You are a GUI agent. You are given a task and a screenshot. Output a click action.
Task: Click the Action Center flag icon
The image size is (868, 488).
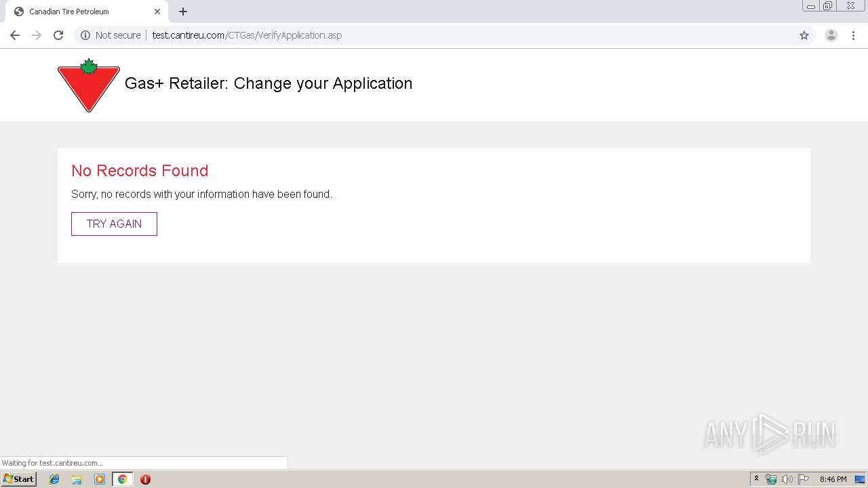[804, 479]
